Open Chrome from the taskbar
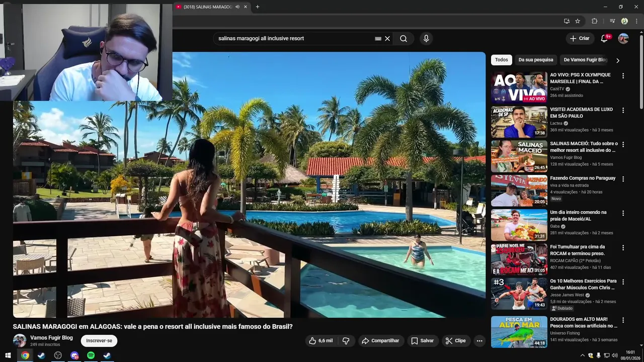This screenshot has width=644, height=362. [25, 355]
